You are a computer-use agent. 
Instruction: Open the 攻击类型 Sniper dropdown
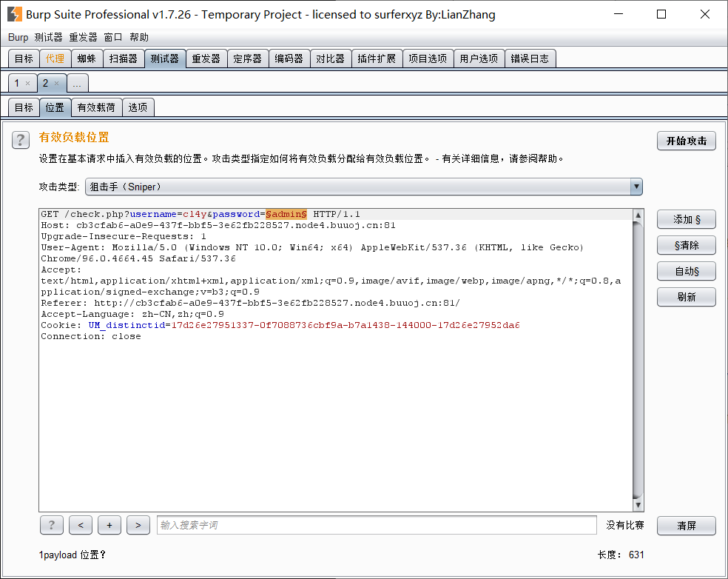(363, 187)
